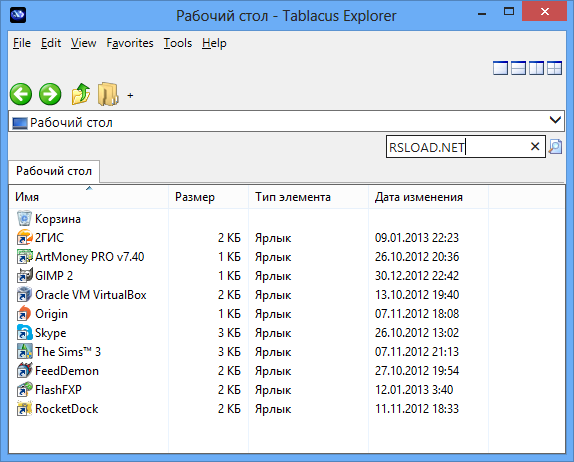Select the single-pane layout icon

click(x=500, y=68)
